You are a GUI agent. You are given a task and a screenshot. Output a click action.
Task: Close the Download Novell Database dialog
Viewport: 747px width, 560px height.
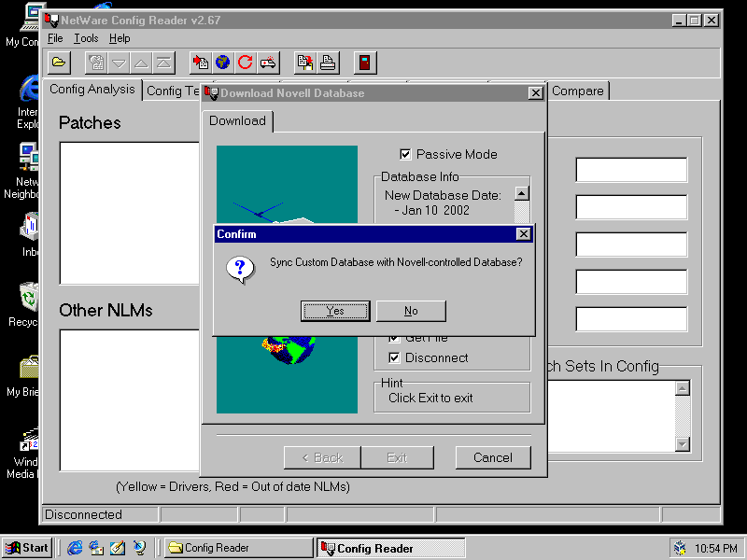point(535,92)
